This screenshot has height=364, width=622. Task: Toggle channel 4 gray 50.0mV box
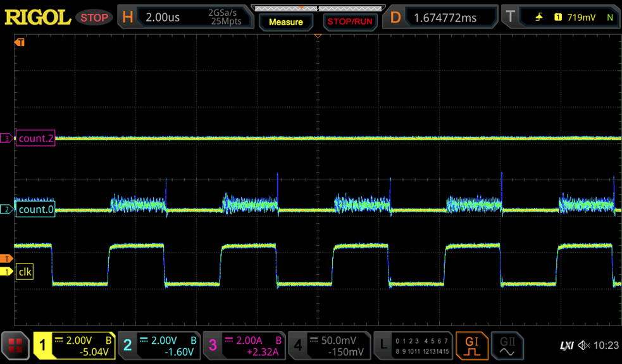tap(329, 346)
